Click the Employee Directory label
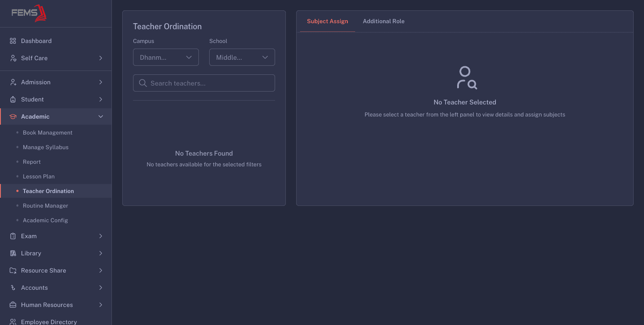The image size is (644, 325). coord(49,322)
